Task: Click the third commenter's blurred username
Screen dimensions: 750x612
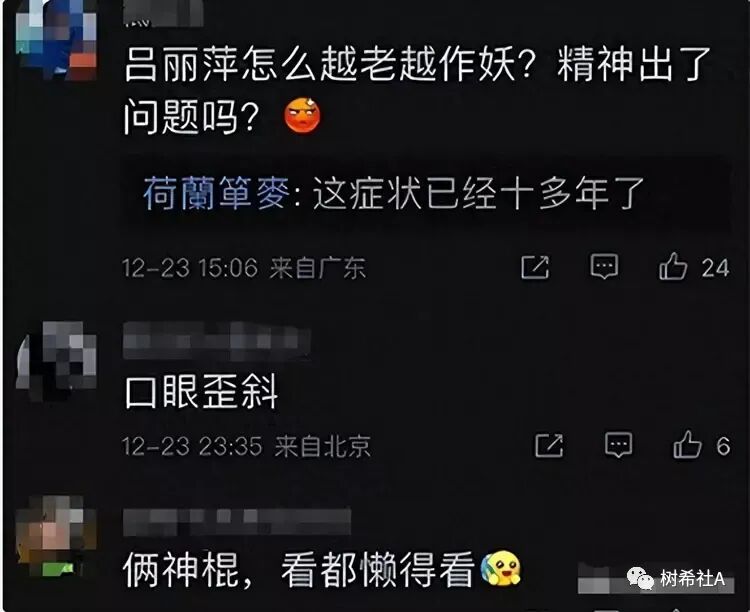Action: tap(237, 521)
